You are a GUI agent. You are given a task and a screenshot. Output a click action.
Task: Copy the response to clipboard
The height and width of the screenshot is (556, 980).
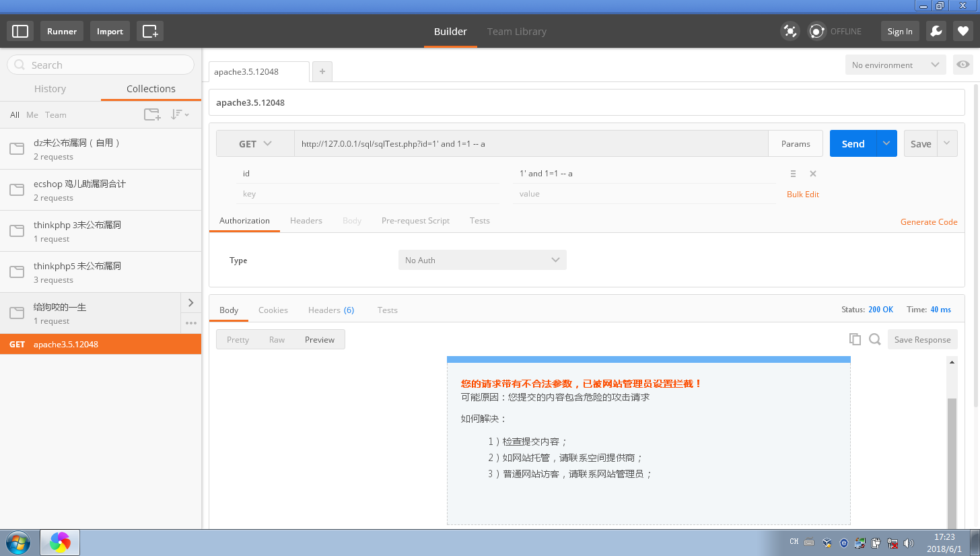tap(855, 339)
